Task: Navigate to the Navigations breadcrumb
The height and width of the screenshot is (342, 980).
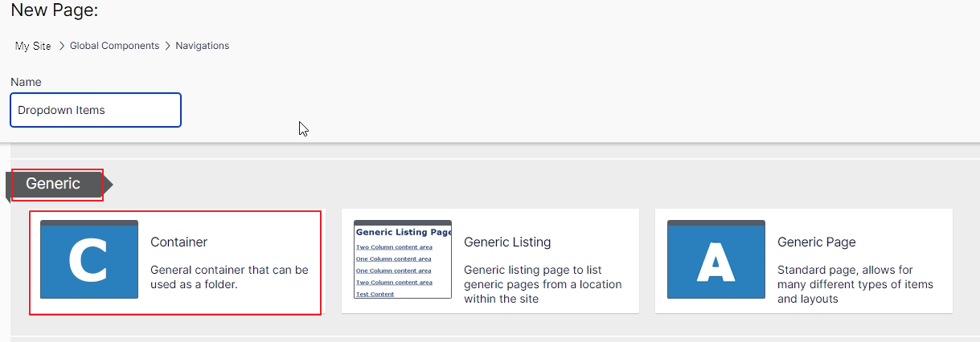Action: [202, 46]
